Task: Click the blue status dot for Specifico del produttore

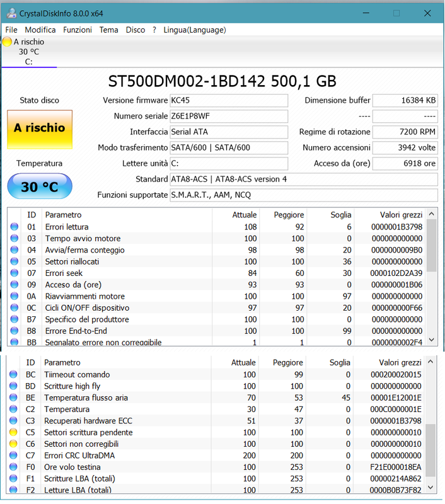Action: point(14,319)
